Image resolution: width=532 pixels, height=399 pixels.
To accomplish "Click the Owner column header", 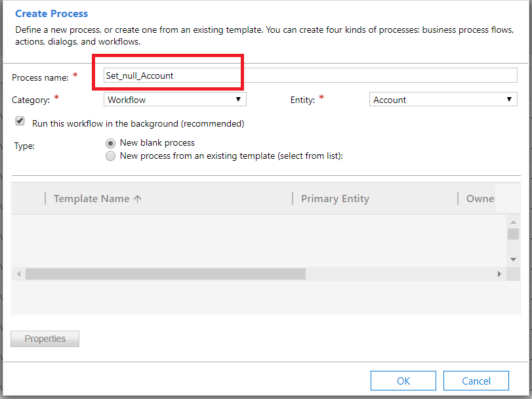I will pyautogui.click(x=480, y=198).
